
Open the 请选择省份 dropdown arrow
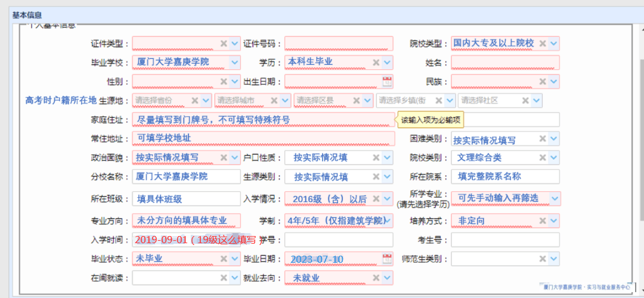(x=206, y=101)
